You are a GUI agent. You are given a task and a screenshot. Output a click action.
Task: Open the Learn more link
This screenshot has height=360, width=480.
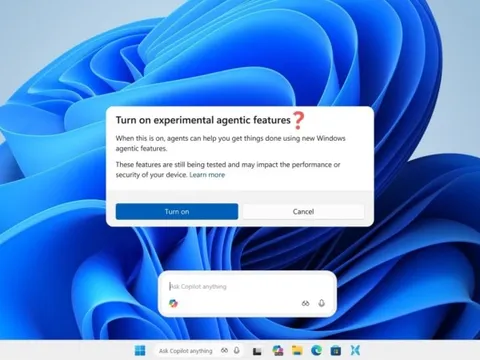point(207,175)
